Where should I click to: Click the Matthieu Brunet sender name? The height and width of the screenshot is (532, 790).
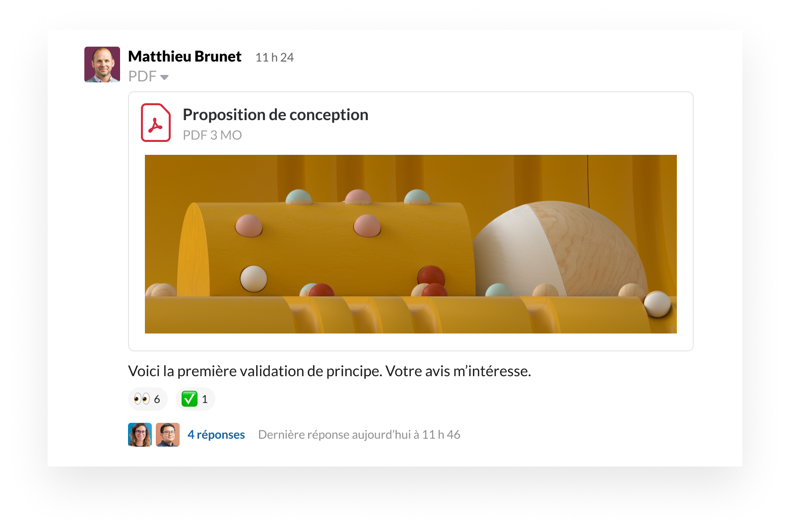coord(185,57)
